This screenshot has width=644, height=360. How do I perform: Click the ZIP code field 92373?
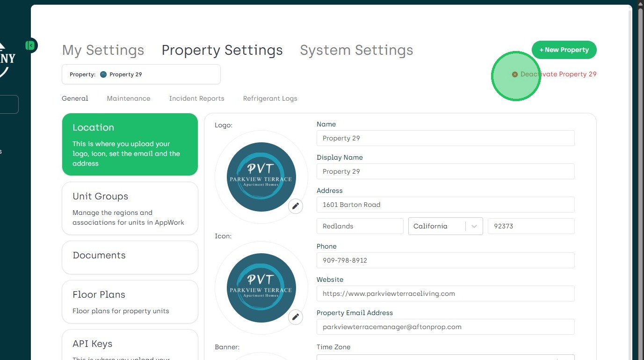[531, 226]
